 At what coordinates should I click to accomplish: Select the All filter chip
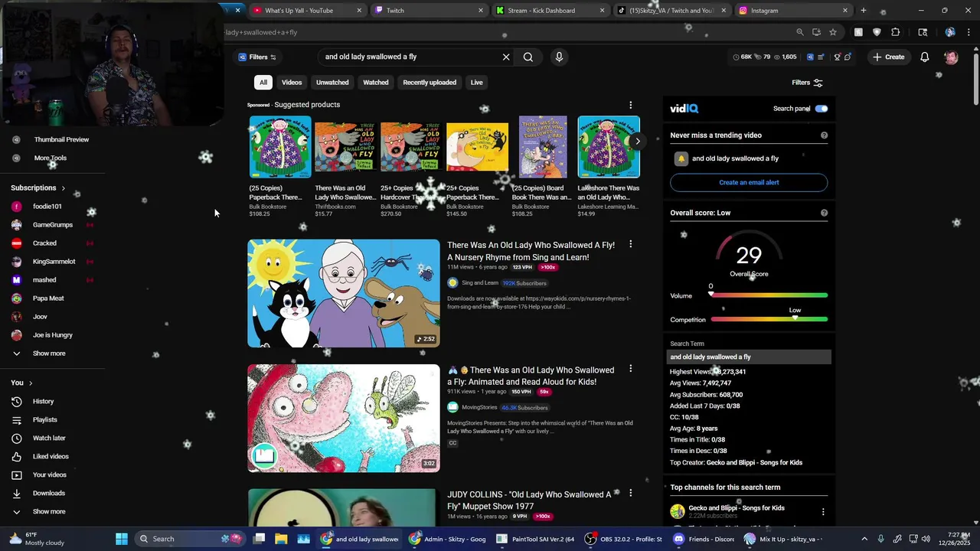[263, 82]
